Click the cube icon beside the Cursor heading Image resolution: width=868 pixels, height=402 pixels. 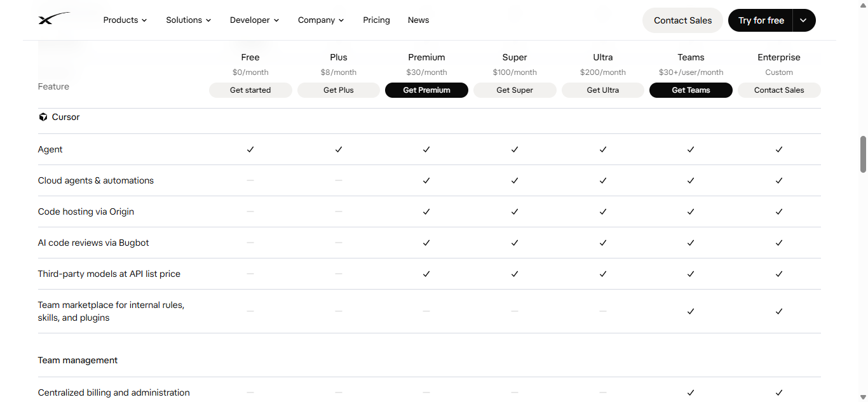43,117
